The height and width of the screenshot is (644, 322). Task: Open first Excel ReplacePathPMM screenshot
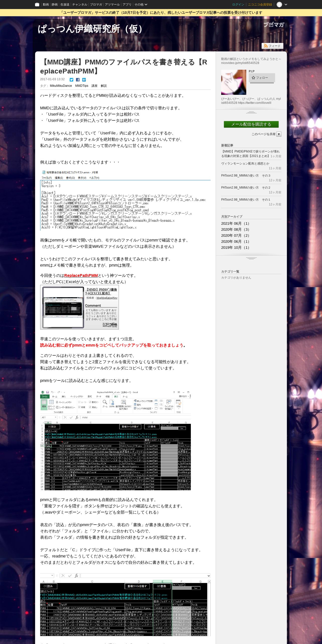tap(116, 440)
